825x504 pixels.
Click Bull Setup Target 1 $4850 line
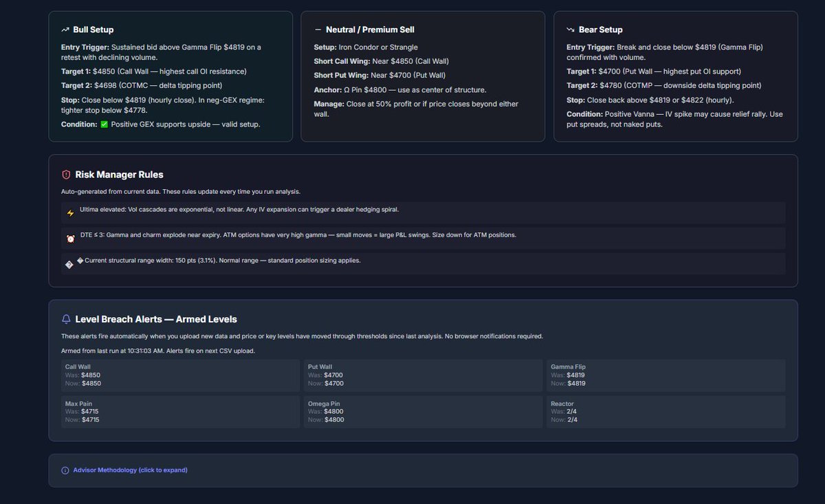pyautogui.click(x=154, y=72)
